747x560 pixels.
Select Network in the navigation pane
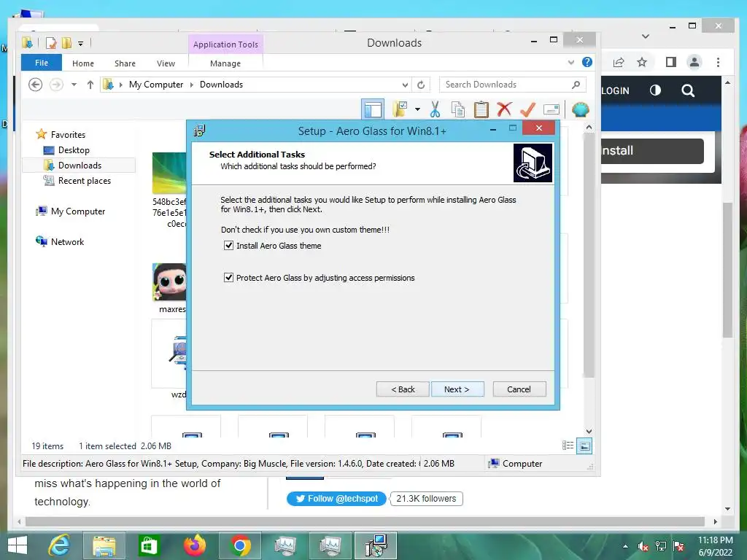(x=67, y=242)
